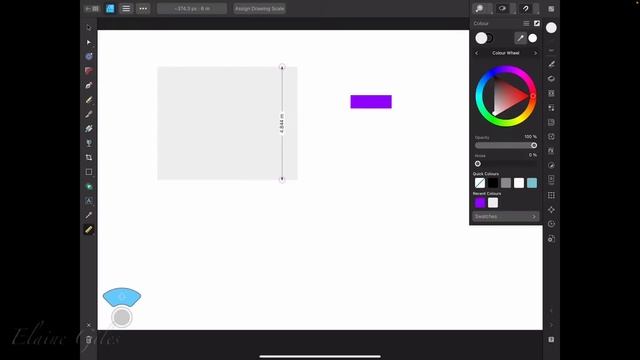Activate the Colour panel eyedropper
This screenshot has width=640, height=360.
pyautogui.click(x=520, y=38)
